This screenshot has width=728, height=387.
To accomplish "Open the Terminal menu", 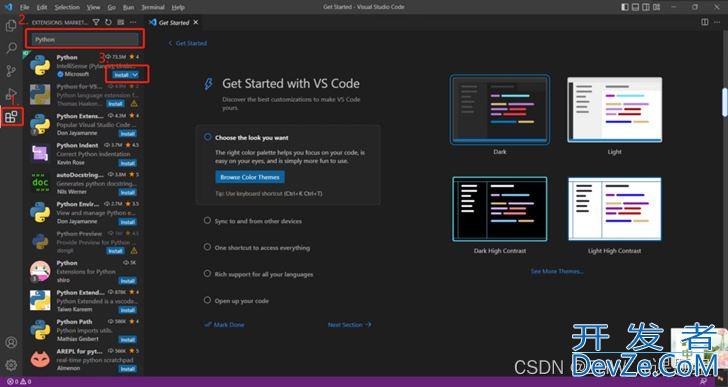I will 153,7.
